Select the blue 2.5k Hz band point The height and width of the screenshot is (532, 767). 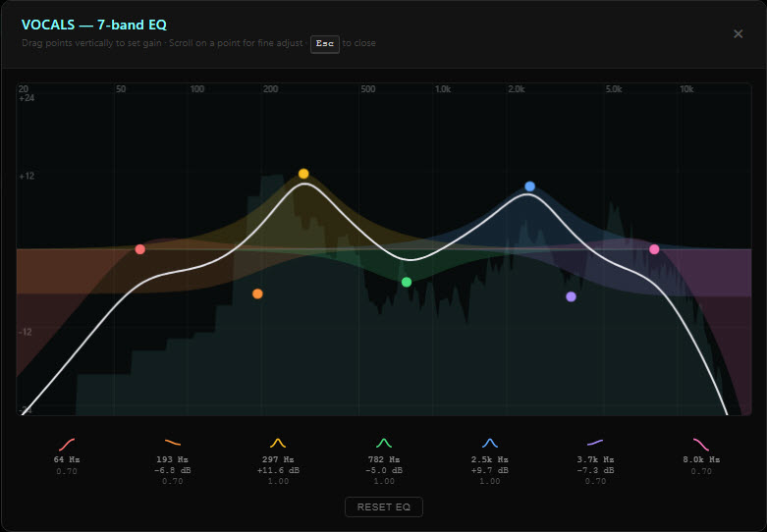point(529,186)
